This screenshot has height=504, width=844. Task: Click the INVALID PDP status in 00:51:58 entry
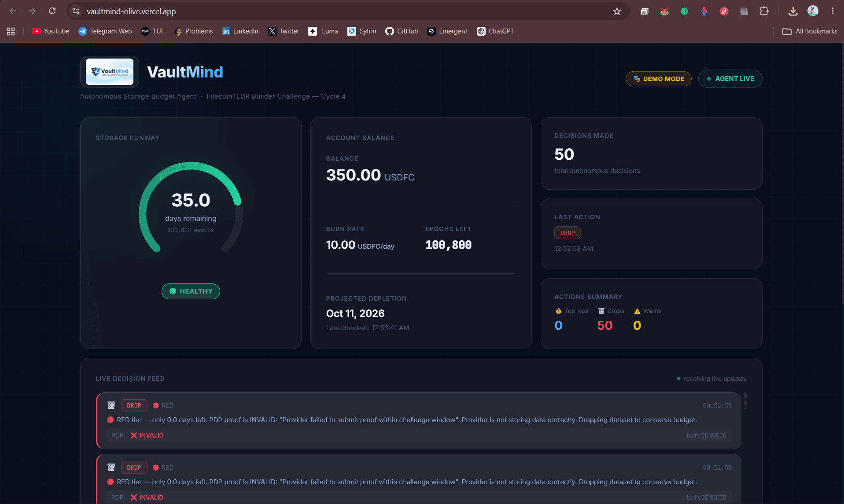pos(147,497)
